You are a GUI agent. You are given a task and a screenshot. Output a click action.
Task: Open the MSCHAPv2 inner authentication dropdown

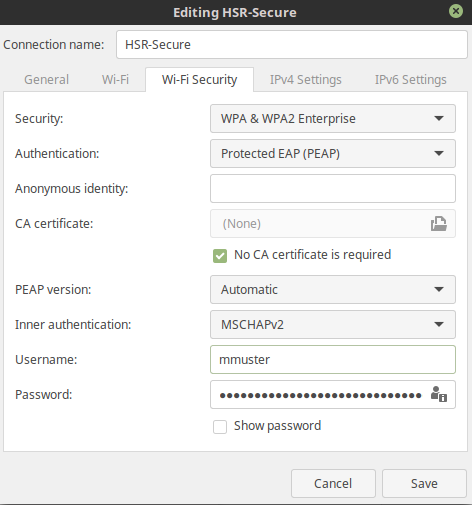click(x=333, y=325)
